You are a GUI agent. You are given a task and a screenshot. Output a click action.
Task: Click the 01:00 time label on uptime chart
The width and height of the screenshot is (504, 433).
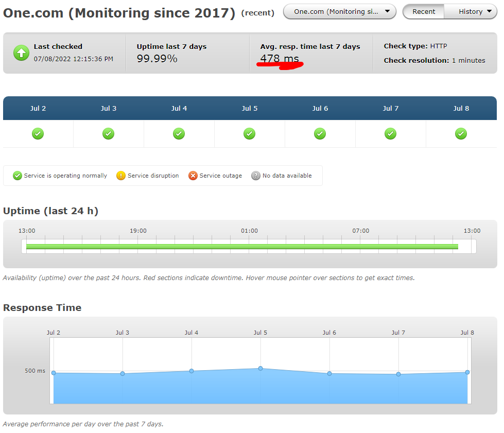(x=250, y=231)
